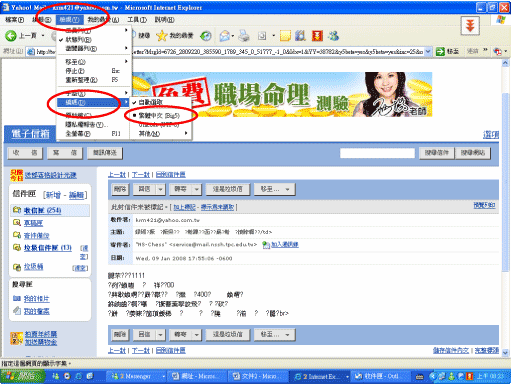Image resolution: width=511 pixels, height=384 pixels.
Task: Click the yellow note icon in toolbar
Action: tap(285, 36)
